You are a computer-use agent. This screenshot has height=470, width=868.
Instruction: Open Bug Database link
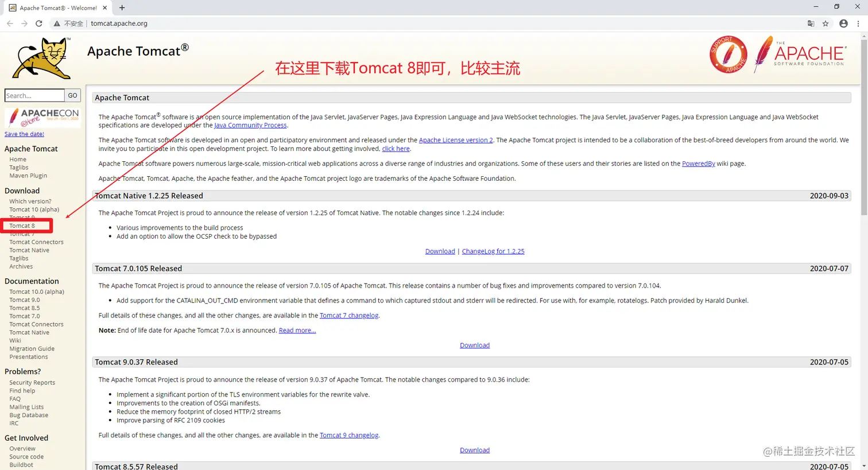[x=29, y=415]
